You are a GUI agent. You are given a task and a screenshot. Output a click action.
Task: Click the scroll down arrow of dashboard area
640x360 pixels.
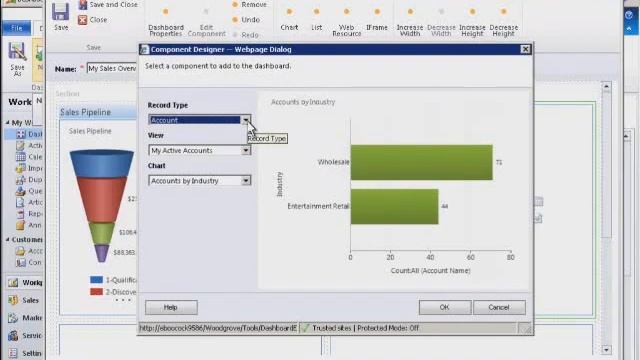tap(606, 350)
